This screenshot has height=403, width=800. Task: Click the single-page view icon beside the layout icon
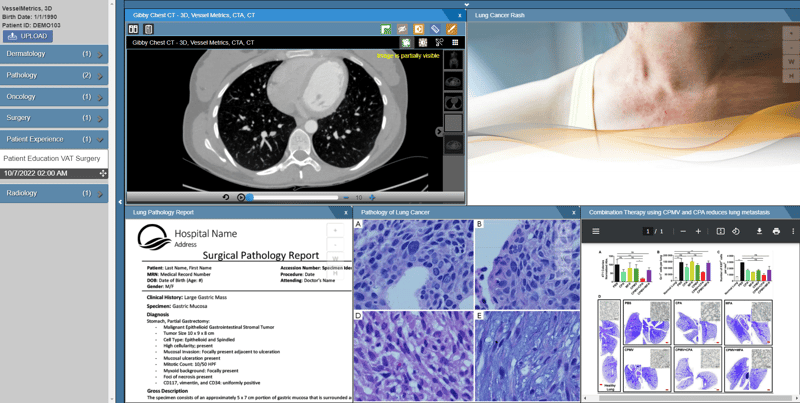coord(148,29)
